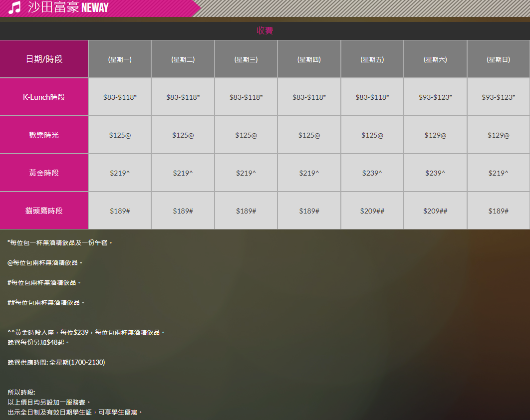
Task: Click the 晚餐供應時間 (1700-2130) line
Action: pyautogui.click(x=56, y=362)
